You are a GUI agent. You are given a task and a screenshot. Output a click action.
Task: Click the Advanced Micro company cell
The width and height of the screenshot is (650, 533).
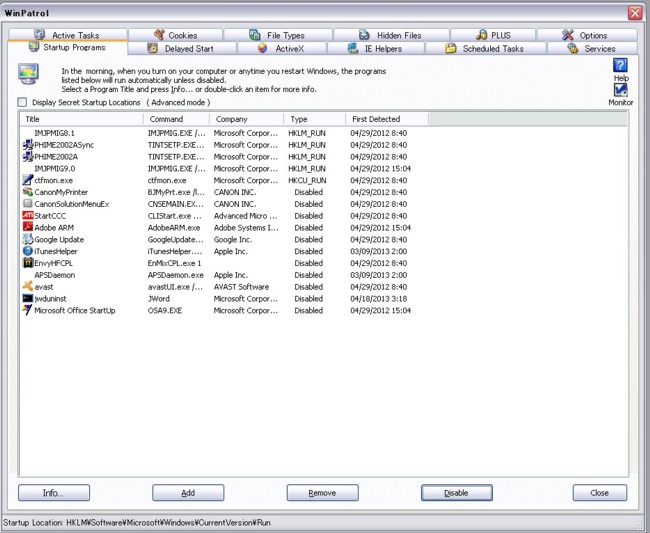point(245,216)
